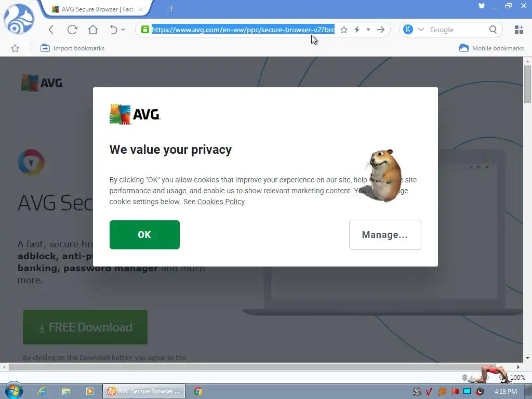Click the speaker volume tray icon
The height and width of the screenshot is (399, 532).
(x=480, y=392)
